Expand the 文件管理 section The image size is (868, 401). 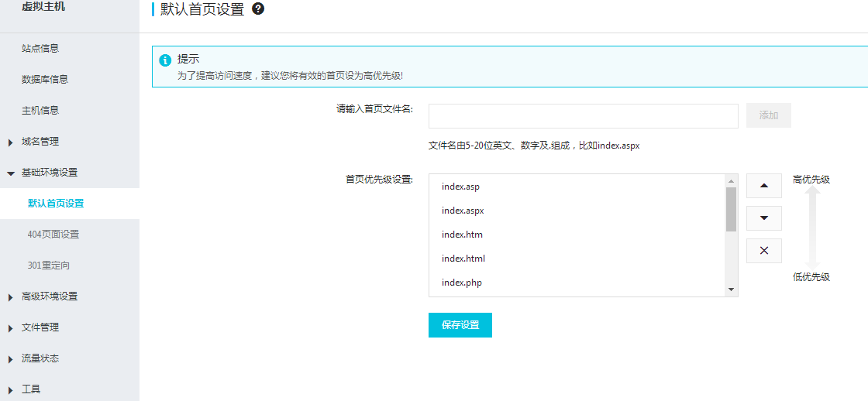click(40, 327)
